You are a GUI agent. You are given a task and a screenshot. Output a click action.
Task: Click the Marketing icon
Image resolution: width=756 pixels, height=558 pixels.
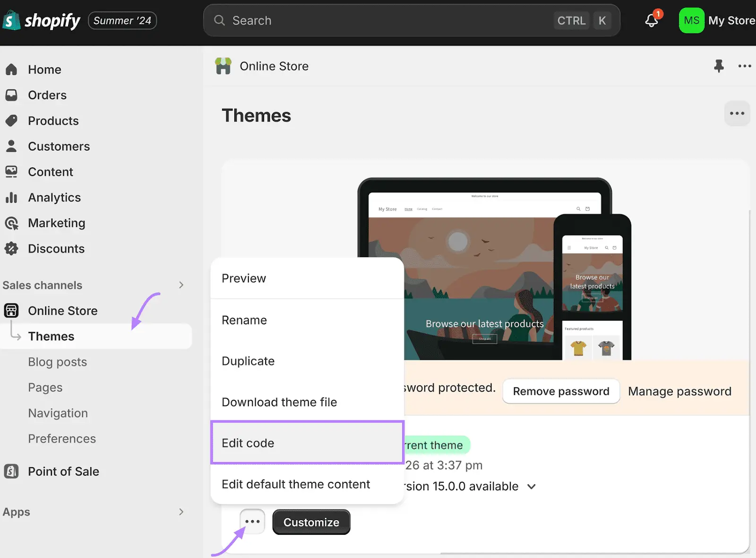[12, 223]
